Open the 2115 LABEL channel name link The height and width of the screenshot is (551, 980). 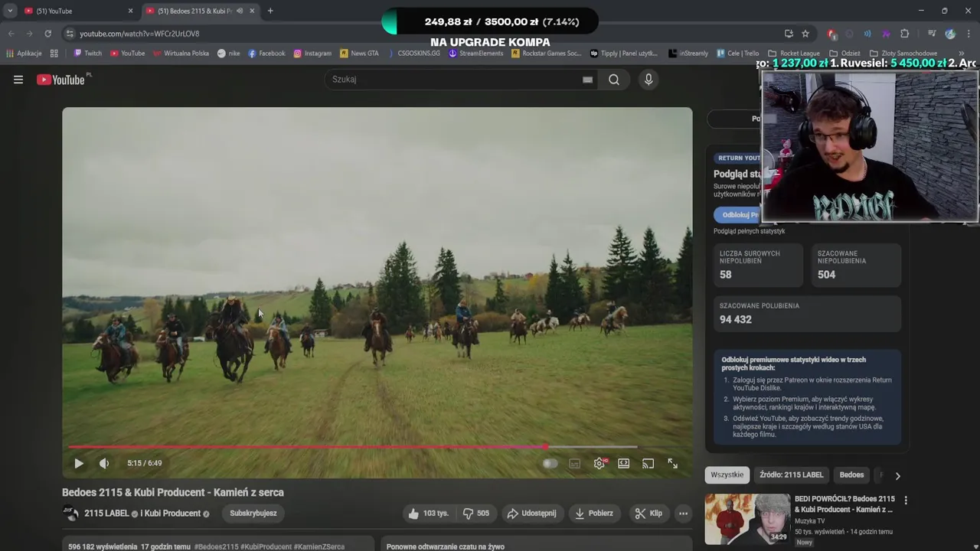pyautogui.click(x=106, y=514)
